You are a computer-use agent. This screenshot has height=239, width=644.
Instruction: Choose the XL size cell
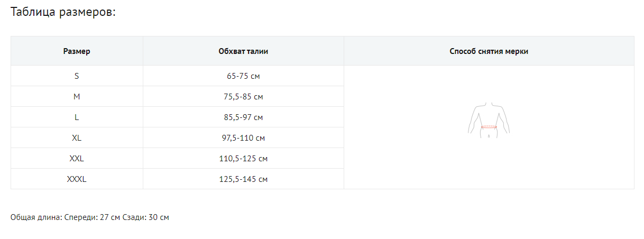(77, 138)
